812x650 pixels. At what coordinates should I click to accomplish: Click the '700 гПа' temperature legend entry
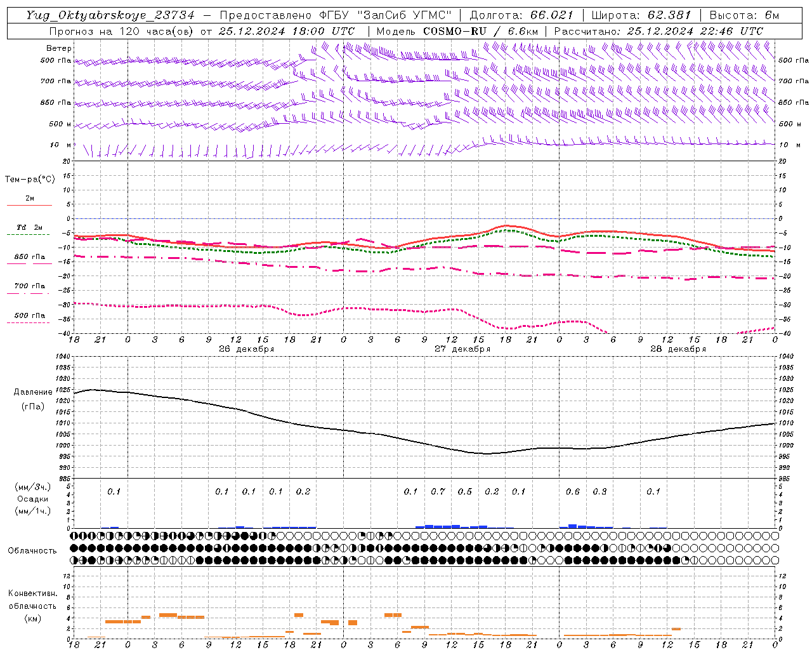pos(30,286)
